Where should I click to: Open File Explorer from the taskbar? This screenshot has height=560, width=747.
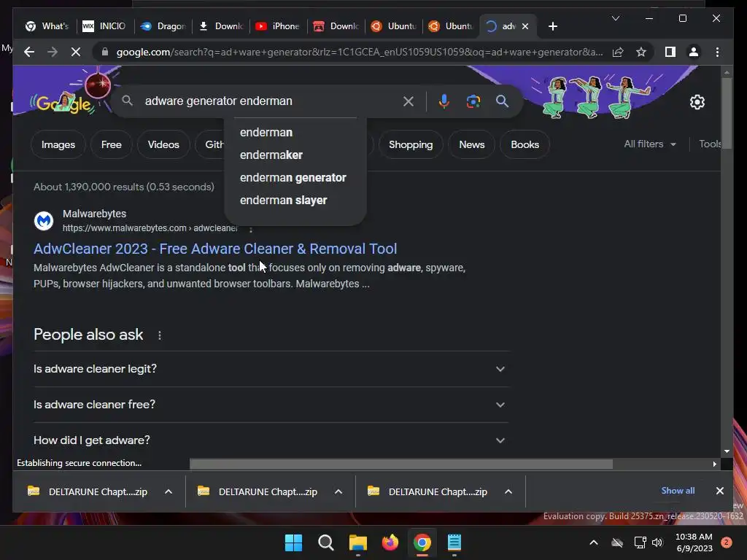click(357, 542)
